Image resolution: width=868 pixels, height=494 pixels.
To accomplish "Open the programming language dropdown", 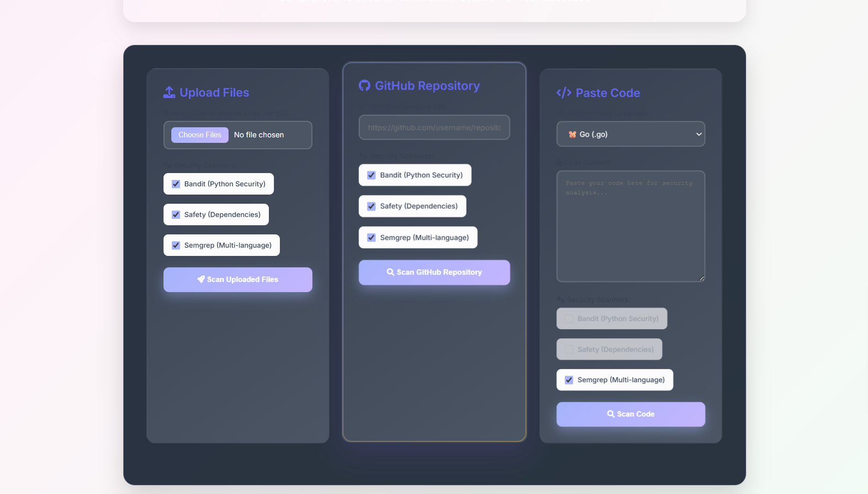I will click(x=630, y=134).
